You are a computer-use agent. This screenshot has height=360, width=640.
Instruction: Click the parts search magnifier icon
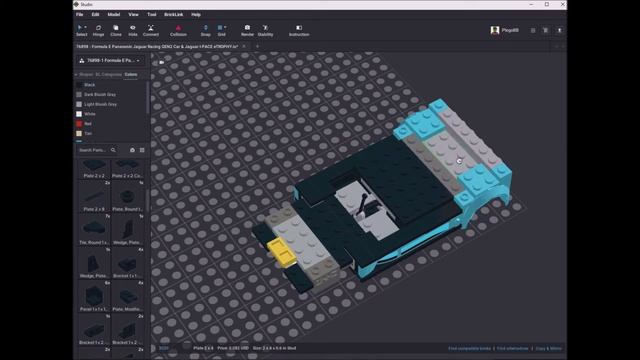[113, 150]
